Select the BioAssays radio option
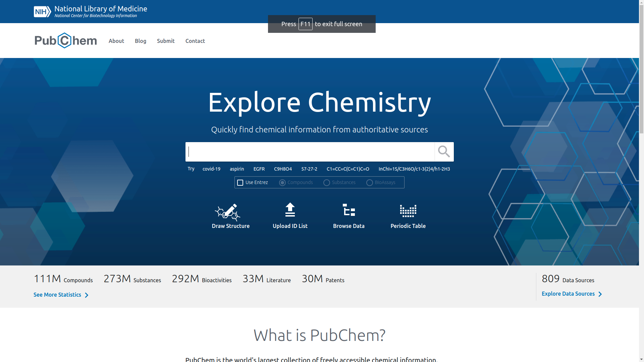Image resolution: width=644 pixels, height=362 pixels. coord(369,183)
